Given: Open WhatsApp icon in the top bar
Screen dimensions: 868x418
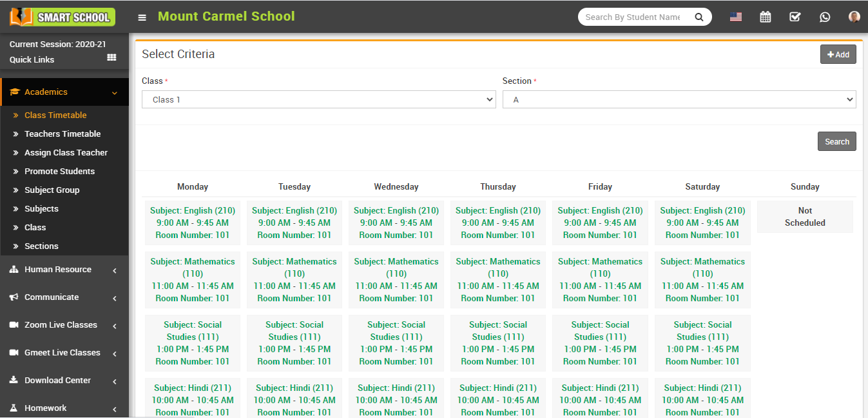Looking at the screenshot, I should pyautogui.click(x=825, y=16).
